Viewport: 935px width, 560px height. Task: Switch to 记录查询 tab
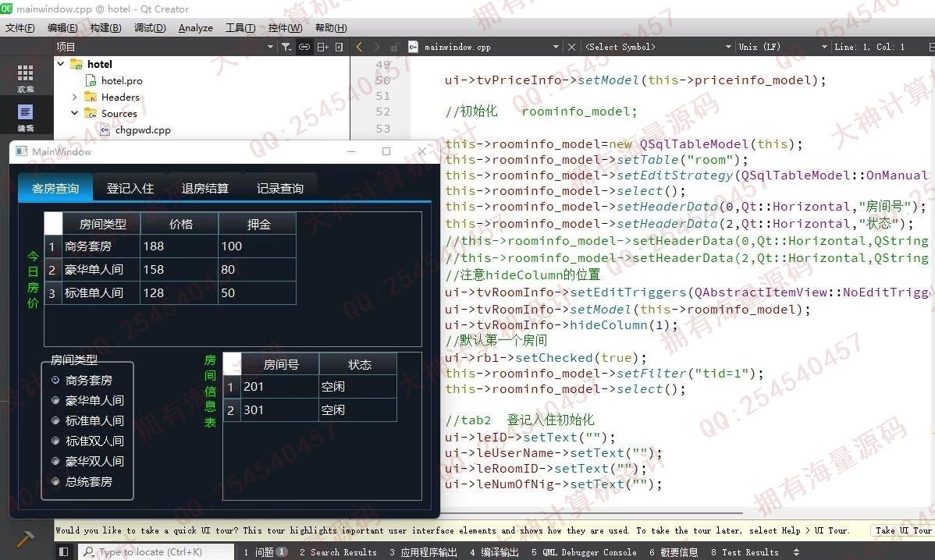pos(279,188)
